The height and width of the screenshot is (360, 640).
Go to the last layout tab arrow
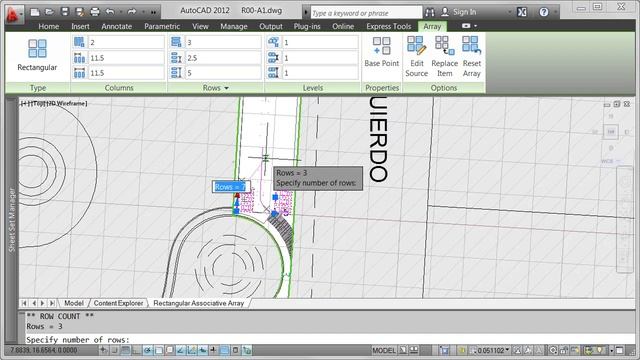click(52, 303)
